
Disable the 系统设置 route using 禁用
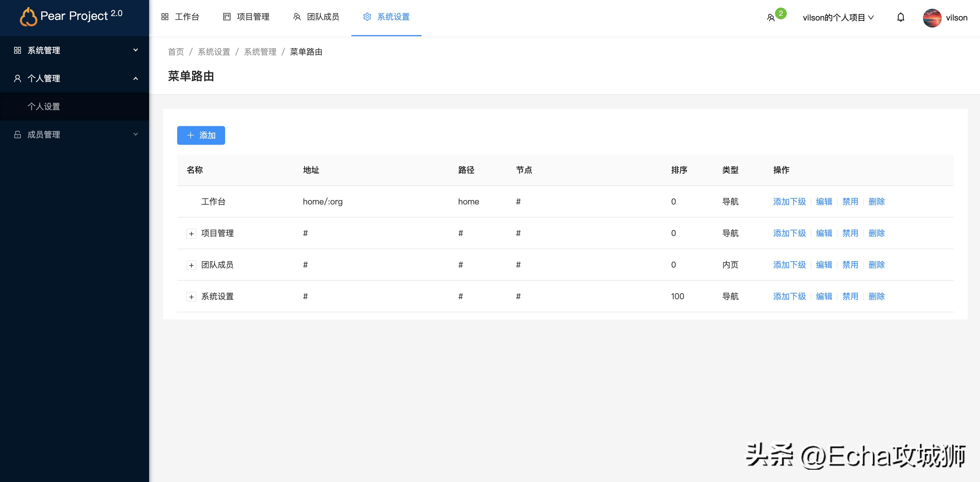tap(851, 296)
